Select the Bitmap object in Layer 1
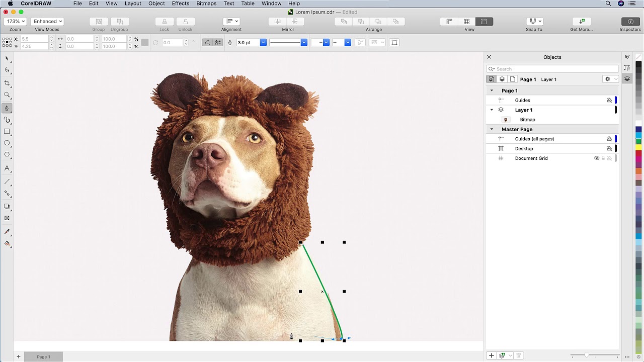644x362 pixels. [x=527, y=120]
